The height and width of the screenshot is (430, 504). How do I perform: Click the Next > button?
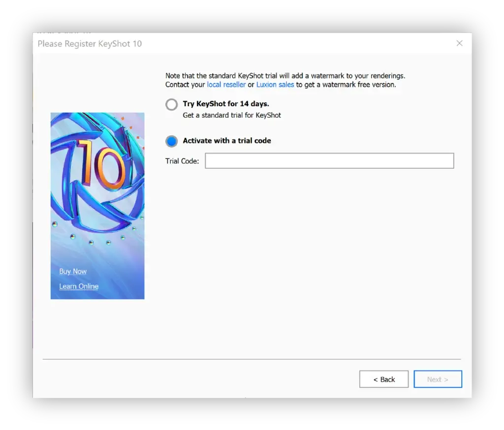438,379
